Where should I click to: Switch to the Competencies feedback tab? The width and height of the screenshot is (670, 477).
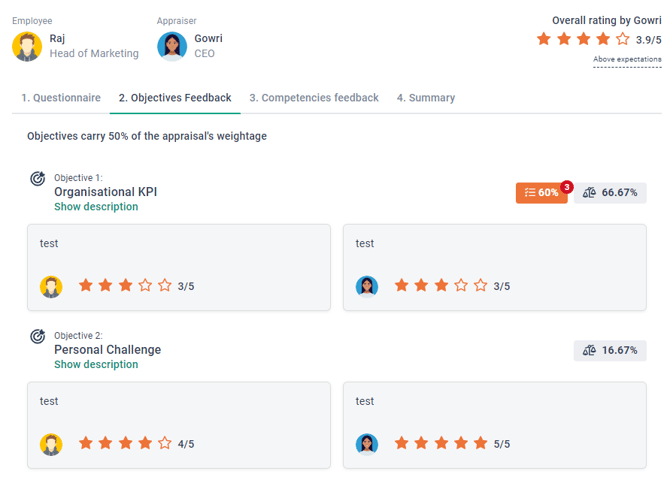[x=314, y=98]
